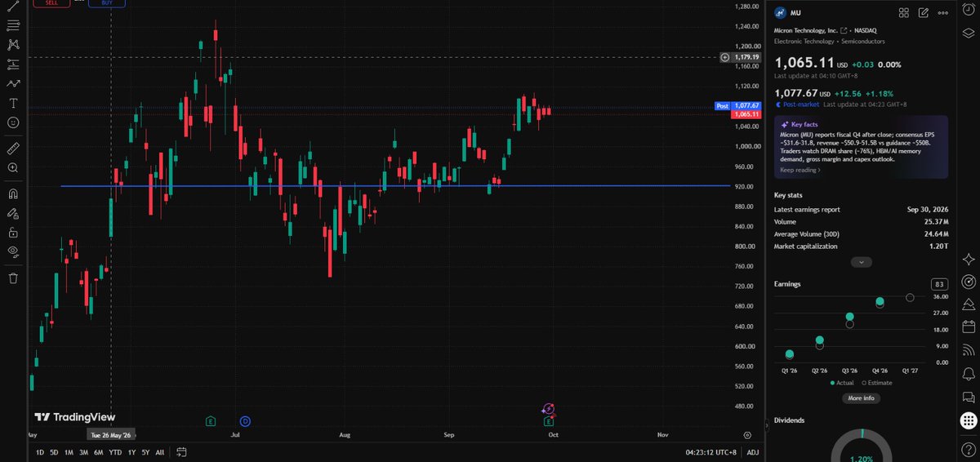This screenshot has height=462, width=980.
Task: Select the 1M time range
Action: (x=69, y=452)
